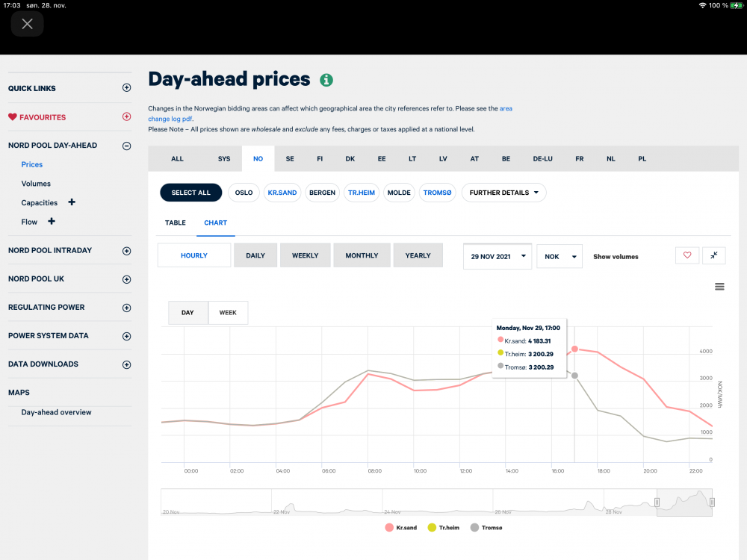Switch to the Table tab
This screenshot has height=560, width=747.
click(175, 223)
